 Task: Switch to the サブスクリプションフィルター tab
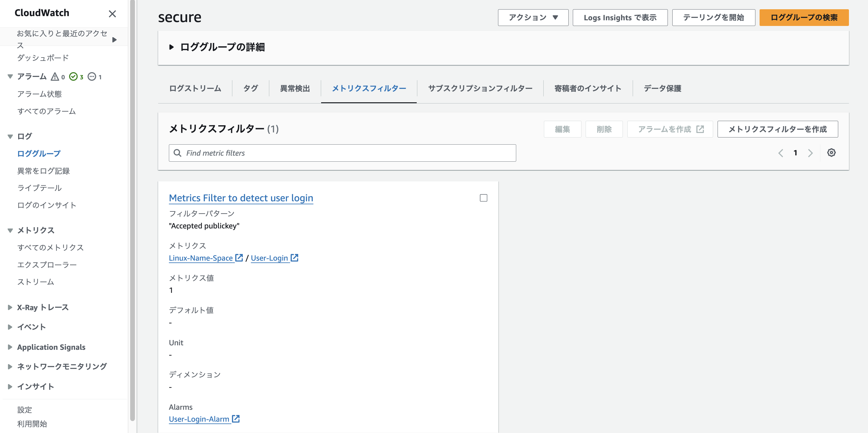pos(480,88)
